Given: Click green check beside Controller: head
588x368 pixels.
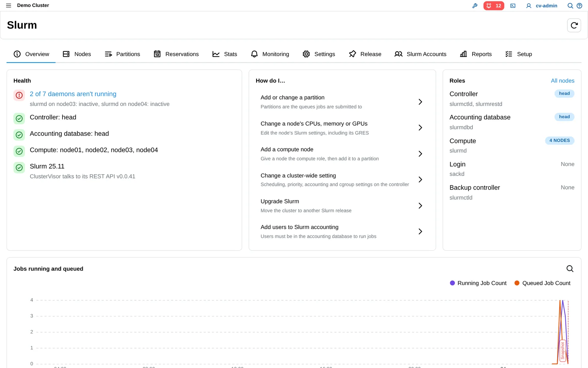Looking at the screenshot, I should (19, 118).
